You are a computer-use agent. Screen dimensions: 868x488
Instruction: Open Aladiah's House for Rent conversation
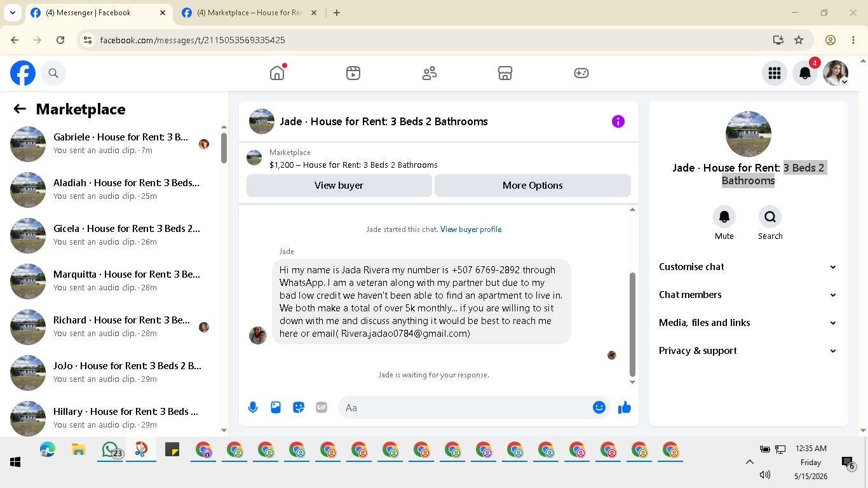[x=112, y=189]
